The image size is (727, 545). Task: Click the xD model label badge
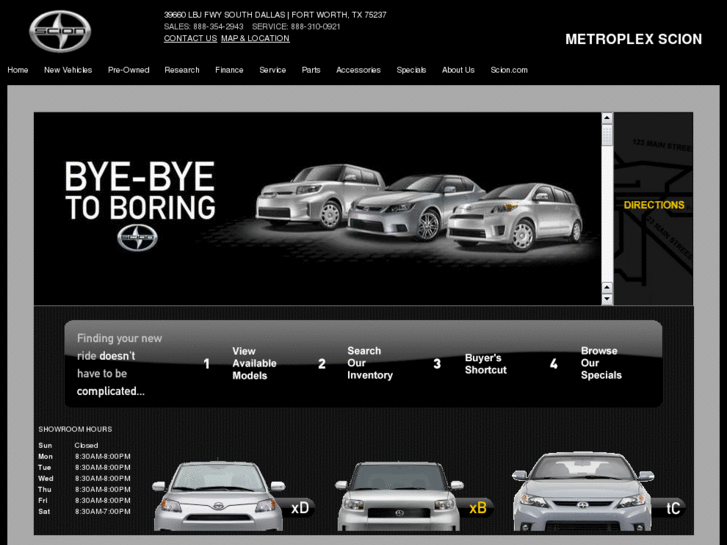pos(300,508)
